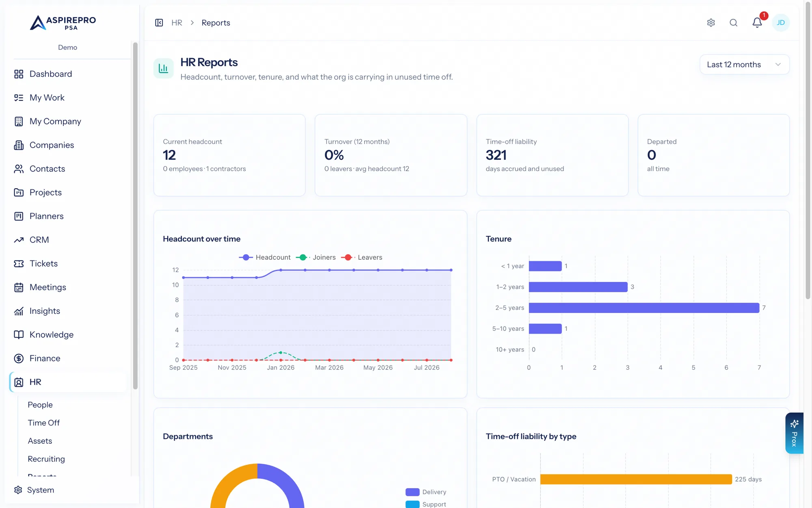Click the < 1 year tenure bar
Image resolution: width=812 pixels, height=508 pixels.
[x=545, y=266]
